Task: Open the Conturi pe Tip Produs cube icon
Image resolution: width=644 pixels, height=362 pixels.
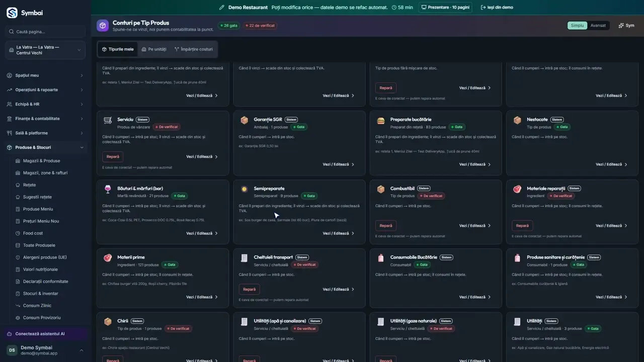Action: tap(103, 26)
